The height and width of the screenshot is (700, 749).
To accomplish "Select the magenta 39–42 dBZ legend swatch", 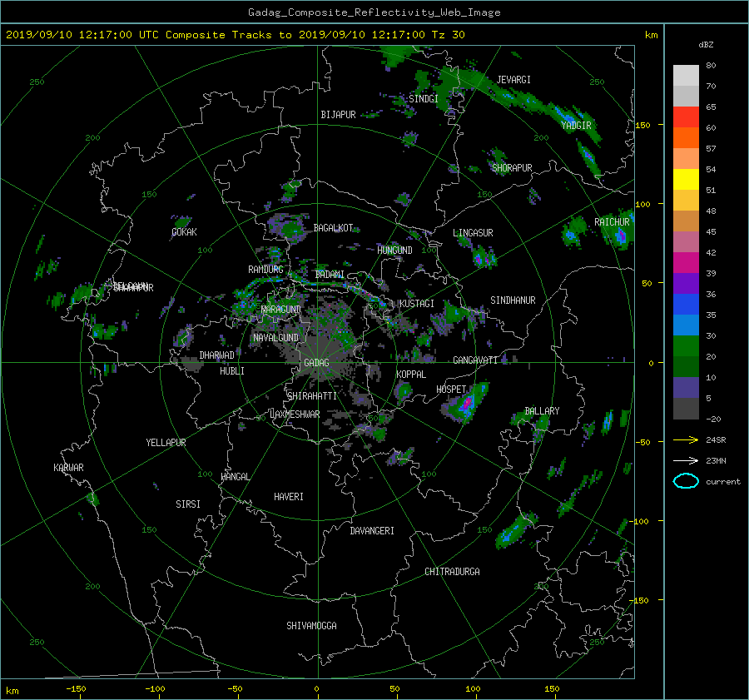I will pyautogui.click(x=686, y=263).
